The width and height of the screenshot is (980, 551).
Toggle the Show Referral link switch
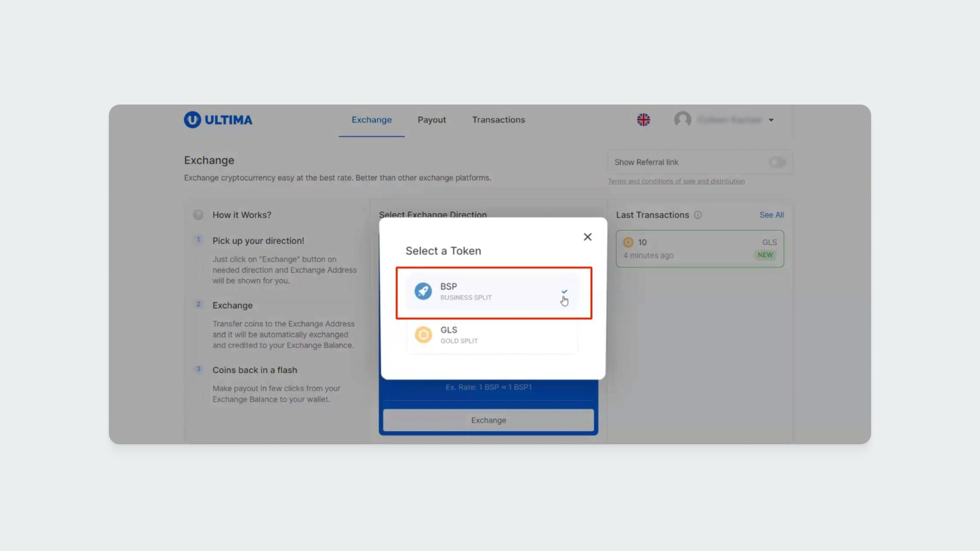click(x=776, y=162)
